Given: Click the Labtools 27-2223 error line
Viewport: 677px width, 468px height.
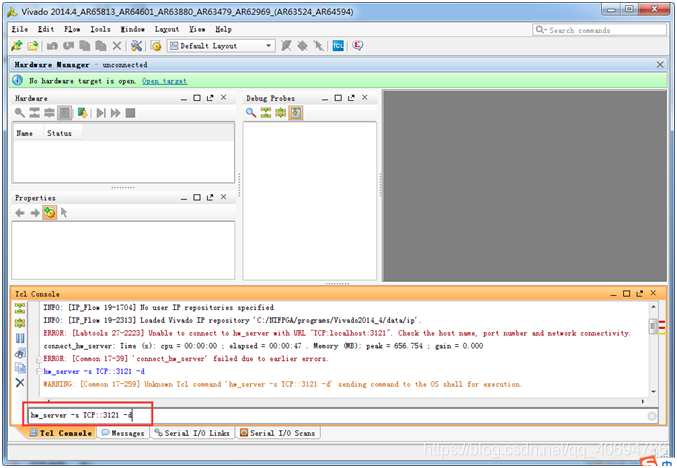Looking at the screenshot, I should click(337, 333).
